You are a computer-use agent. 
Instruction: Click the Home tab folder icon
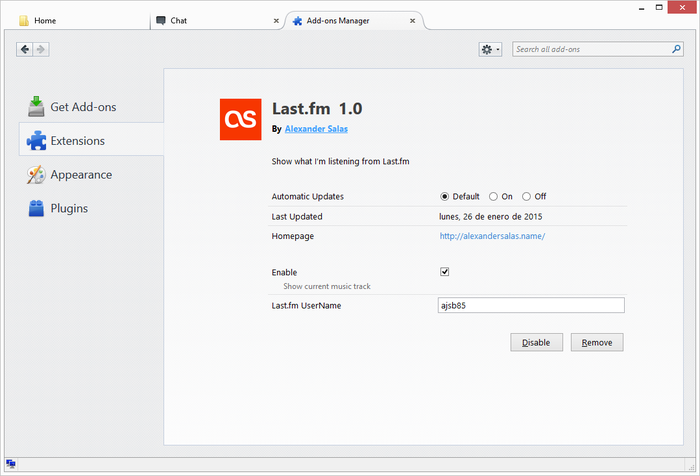pyautogui.click(x=24, y=21)
